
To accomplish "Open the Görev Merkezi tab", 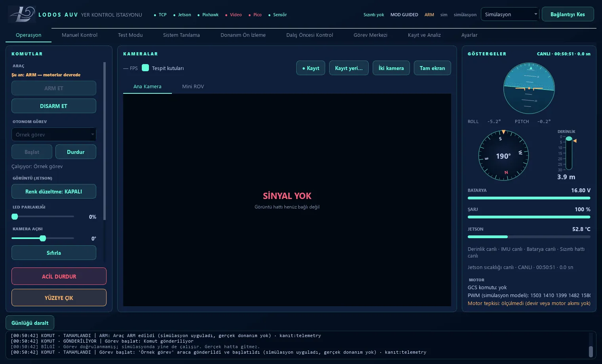I will pyautogui.click(x=370, y=35).
